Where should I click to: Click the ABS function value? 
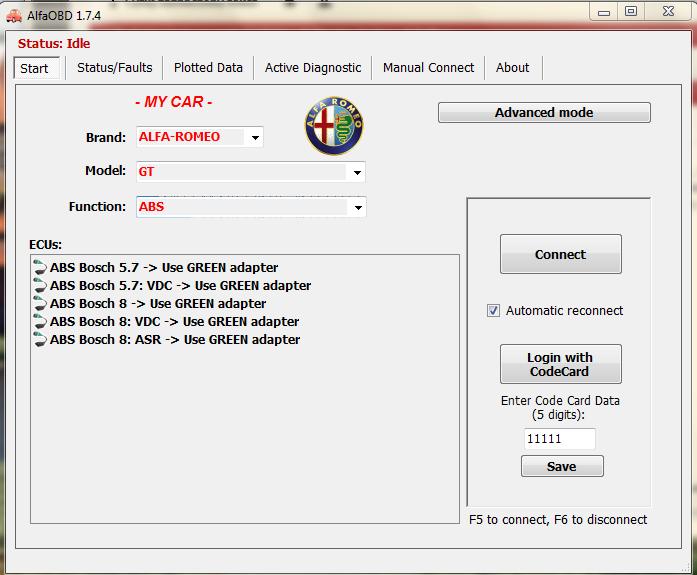click(x=151, y=207)
